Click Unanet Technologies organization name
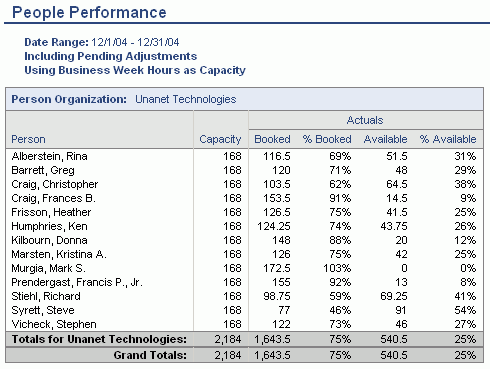 point(186,99)
